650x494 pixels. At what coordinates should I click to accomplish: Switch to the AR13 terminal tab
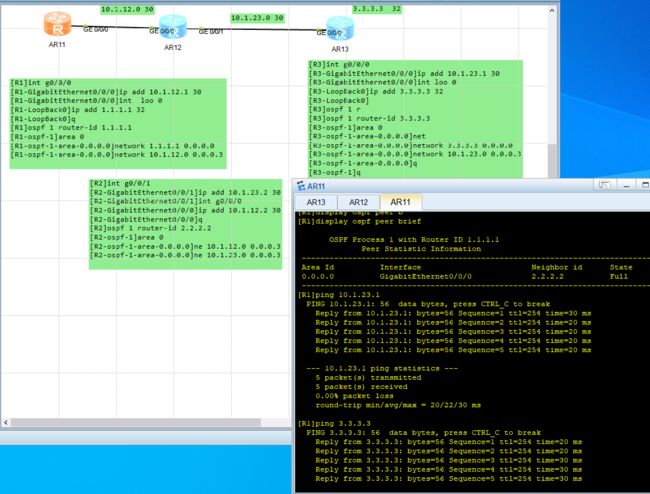pyautogui.click(x=316, y=202)
